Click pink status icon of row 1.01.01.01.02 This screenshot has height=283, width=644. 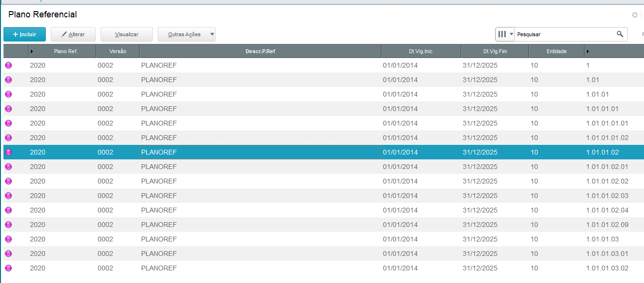click(x=8, y=138)
